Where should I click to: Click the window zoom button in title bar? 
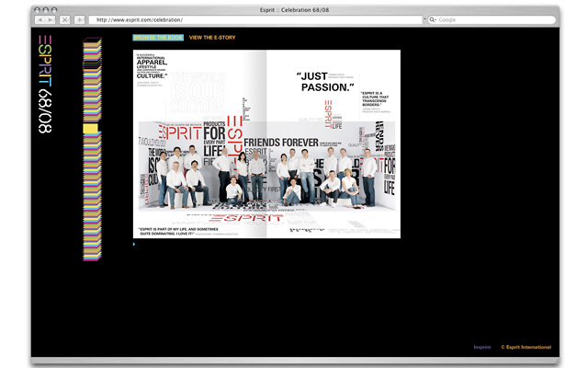(54, 10)
